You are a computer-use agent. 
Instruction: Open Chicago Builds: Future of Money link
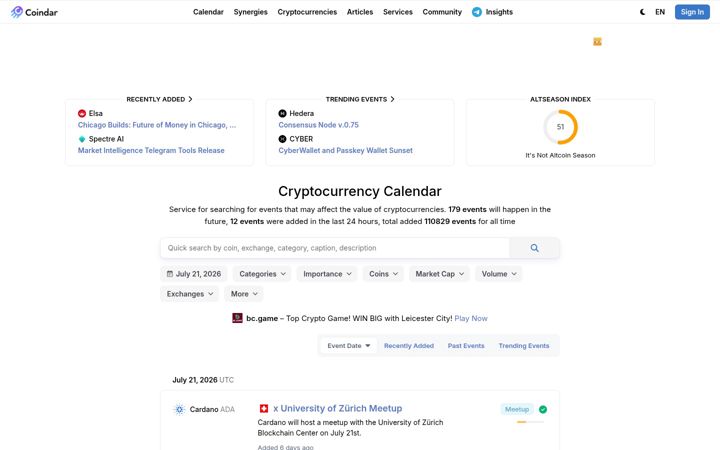tap(157, 125)
